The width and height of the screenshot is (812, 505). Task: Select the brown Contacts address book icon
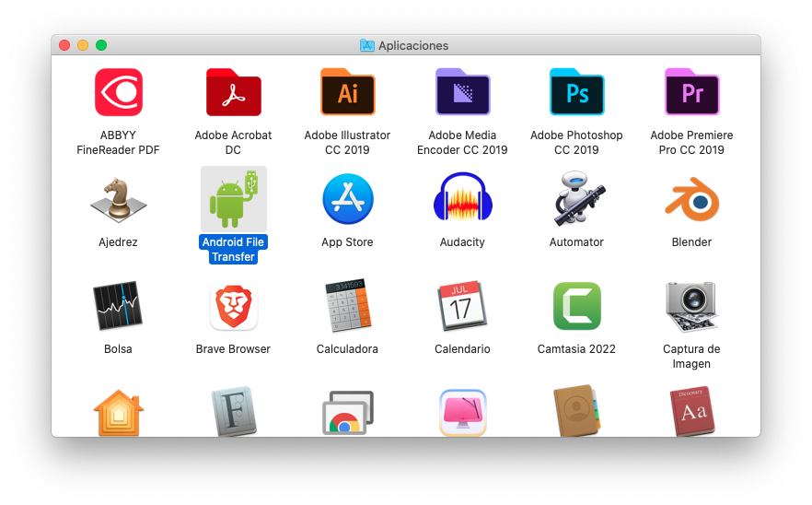[577, 411]
